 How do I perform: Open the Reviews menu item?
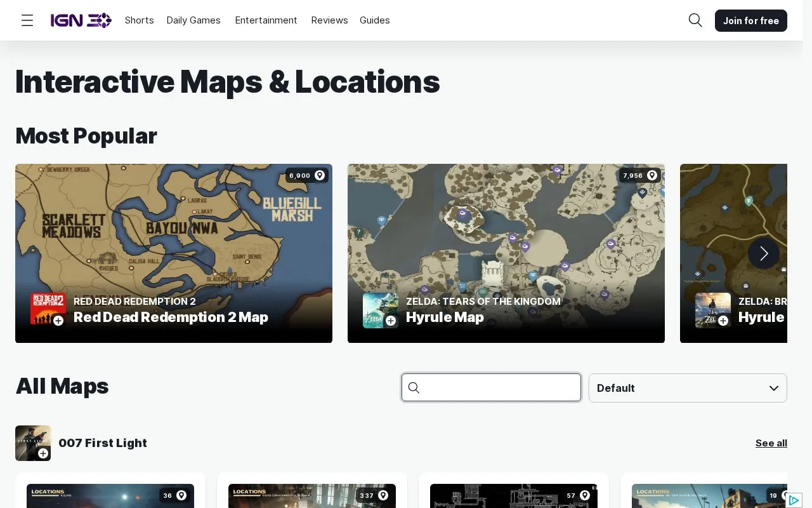329,20
